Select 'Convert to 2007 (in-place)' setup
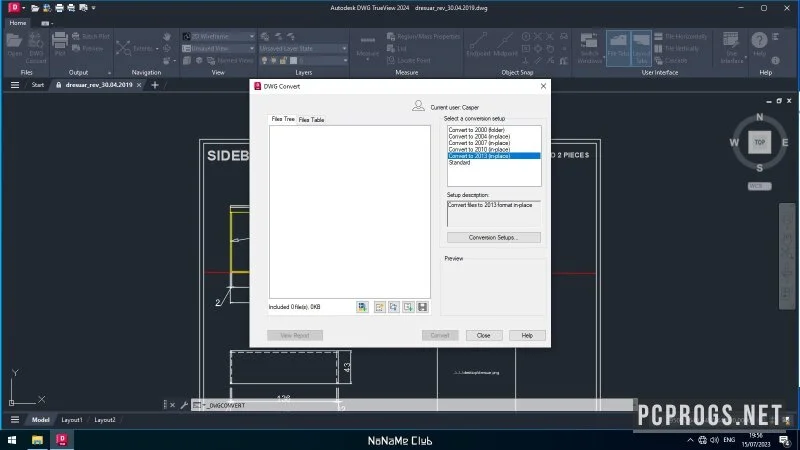The width and height of the screenshot is (800, 450). point(479,143)
